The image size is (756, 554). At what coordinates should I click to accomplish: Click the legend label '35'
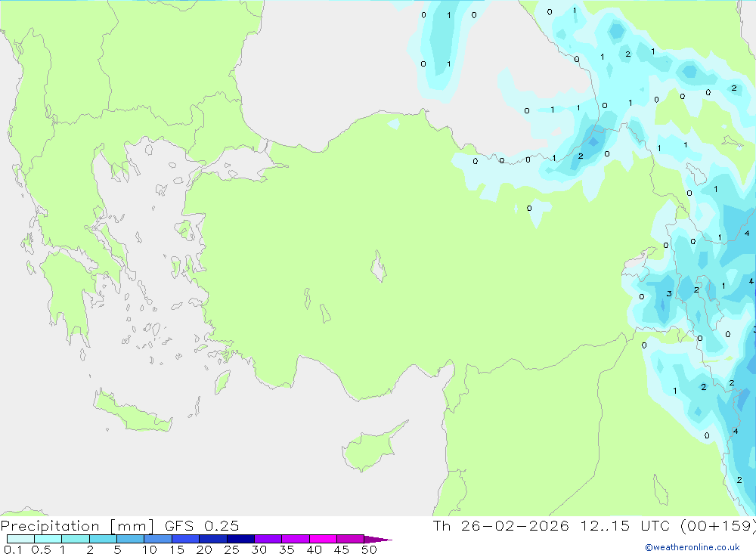287,549
